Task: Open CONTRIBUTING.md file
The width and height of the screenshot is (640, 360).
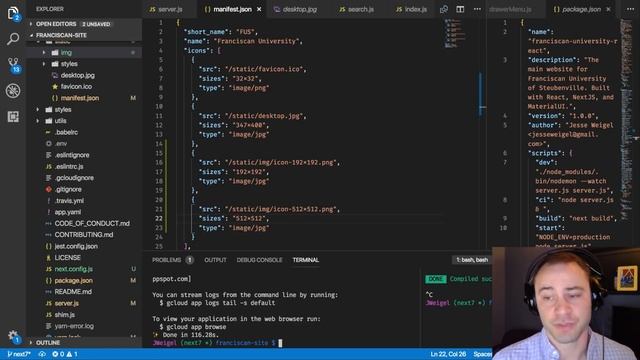Action: 85,235
